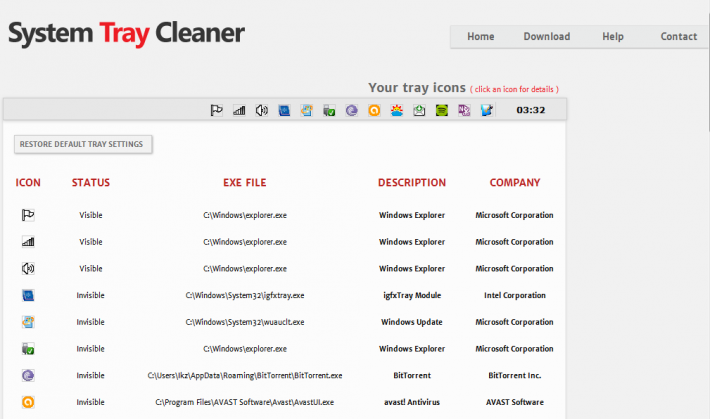
Task: Click the wuauclt.exe row icon
Action: 28,322
